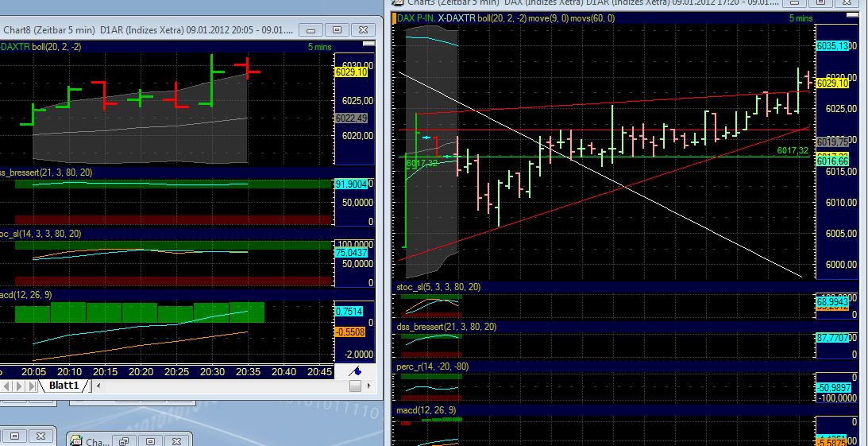The height and width of the screenshot is (446, 868).
Task: Click the 6016,66 price label in Chart3
Action: (x=832, y=161)
